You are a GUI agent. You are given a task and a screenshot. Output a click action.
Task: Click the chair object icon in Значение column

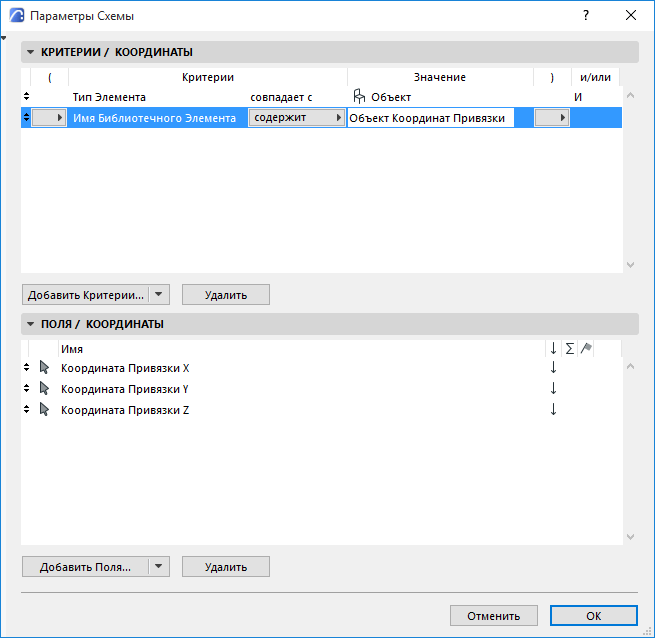359,97
